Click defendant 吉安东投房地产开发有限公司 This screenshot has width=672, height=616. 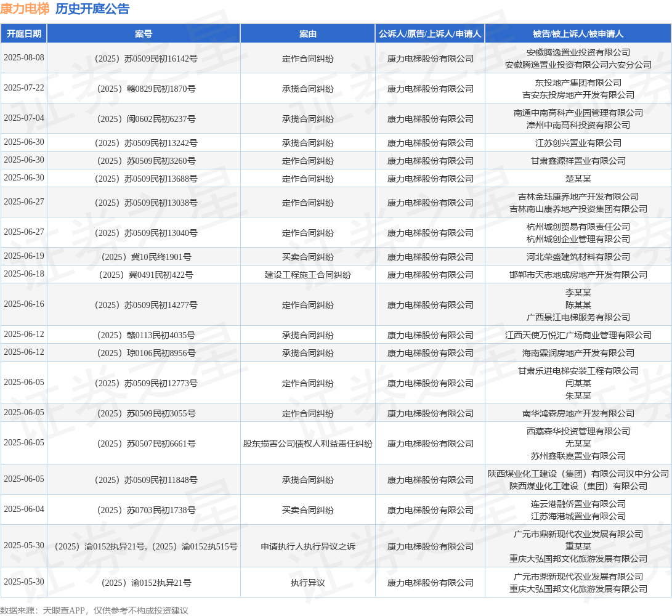(x=578, y=95)
